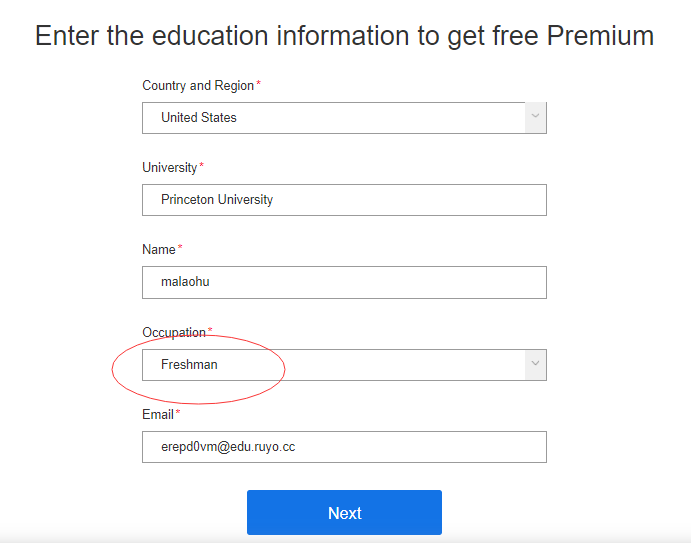Click the 'University' field label
Image resolution: width=691 pixels, height=543 pixels.
click(x=169, y=168)
